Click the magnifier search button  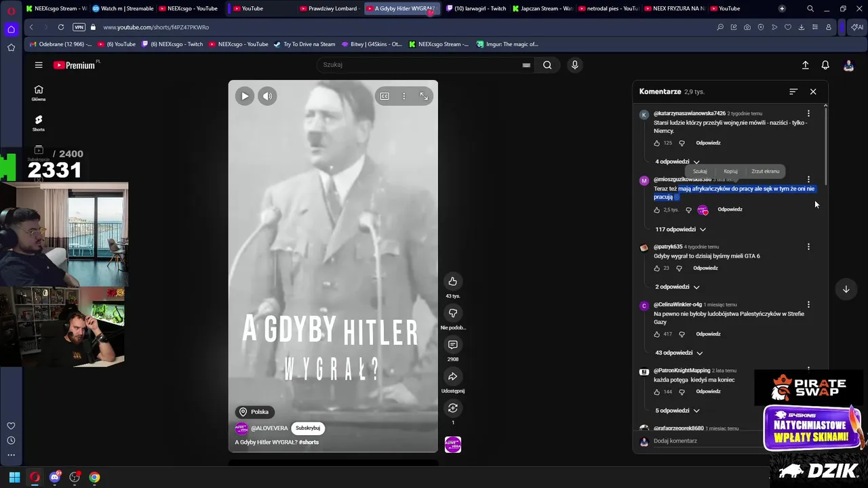click(x=547, y=65)
